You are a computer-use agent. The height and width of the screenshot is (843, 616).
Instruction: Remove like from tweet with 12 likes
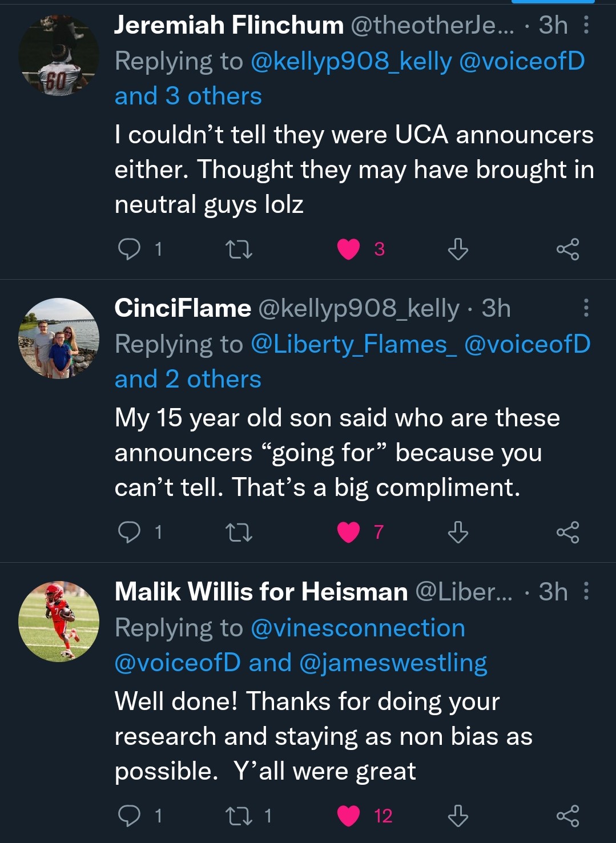point(349,816)
